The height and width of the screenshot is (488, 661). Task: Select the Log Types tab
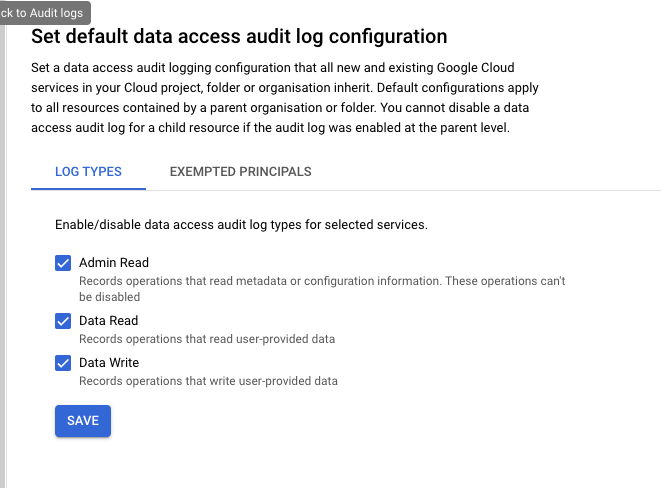88,172
